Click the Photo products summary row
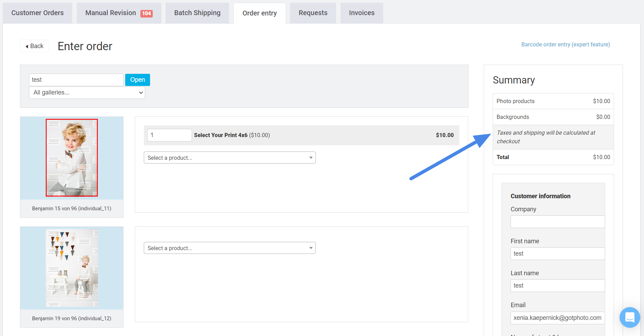Screen dimensions: 644x336 click(553, 101)
